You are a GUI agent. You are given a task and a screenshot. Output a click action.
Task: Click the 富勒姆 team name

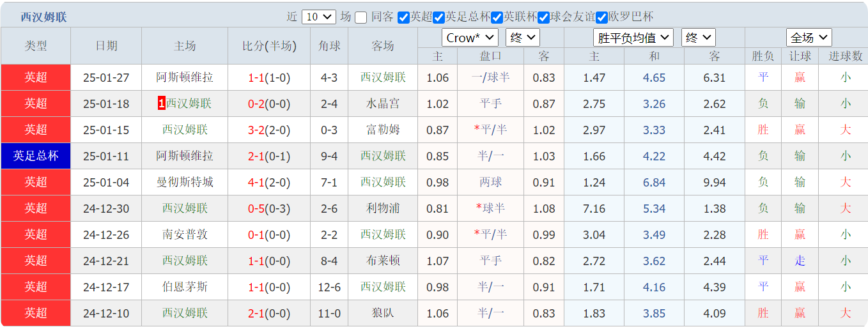click(x=382, y=130)
